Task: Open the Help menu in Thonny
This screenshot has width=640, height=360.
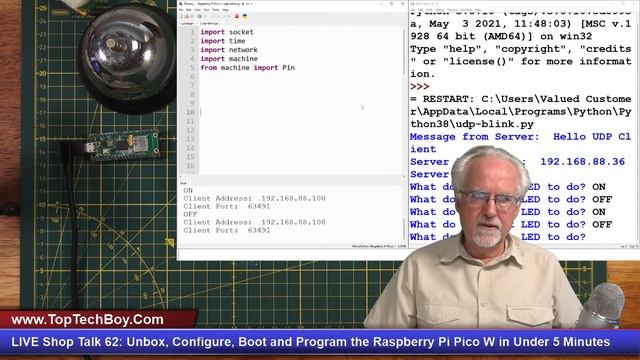Action: click(225, 10)
